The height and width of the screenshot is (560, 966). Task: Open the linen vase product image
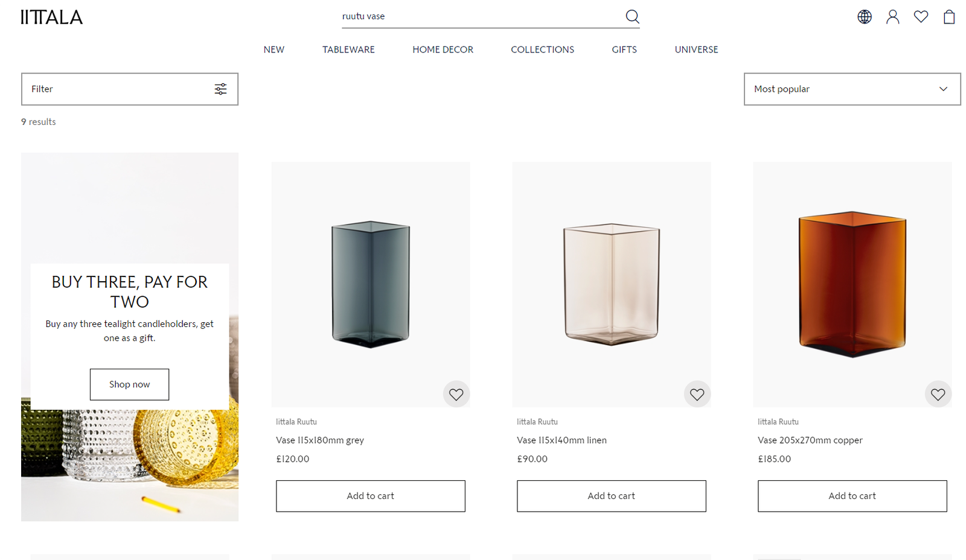[x=611, y=284]
